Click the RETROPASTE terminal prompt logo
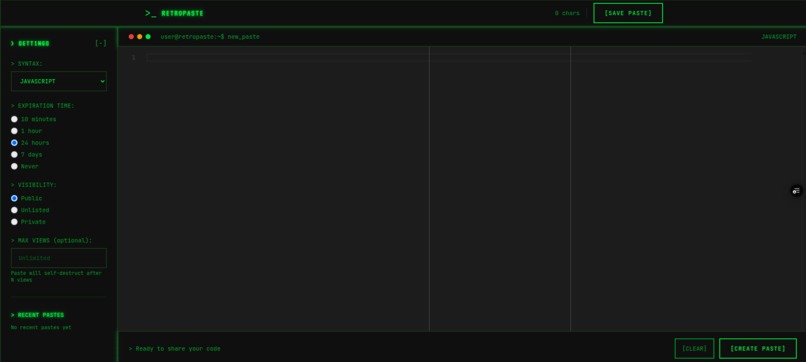Screen dimensions: 806x362 (174, 13)
